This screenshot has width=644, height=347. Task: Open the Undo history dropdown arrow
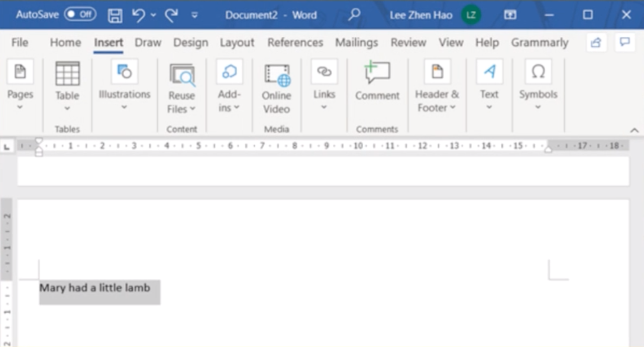[153, 15]
